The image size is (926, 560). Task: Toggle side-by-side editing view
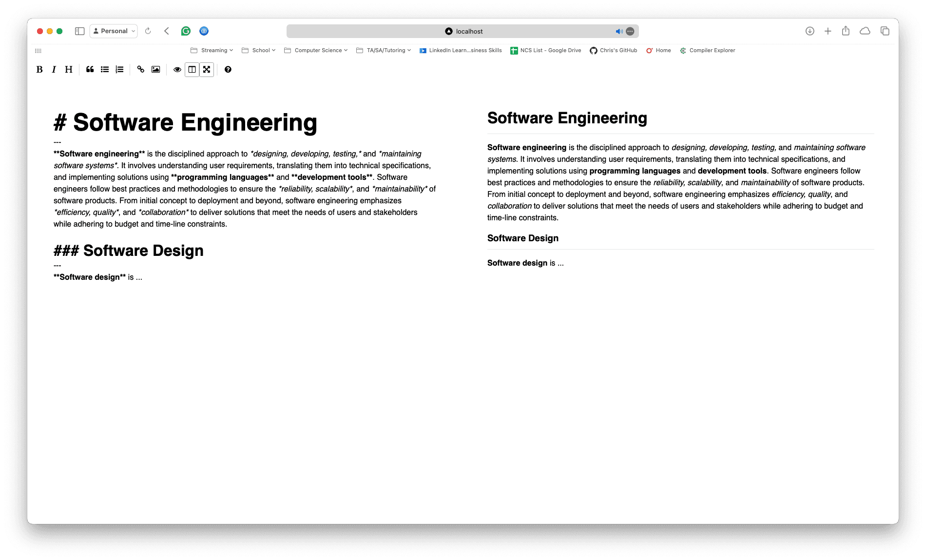(192, 69)
